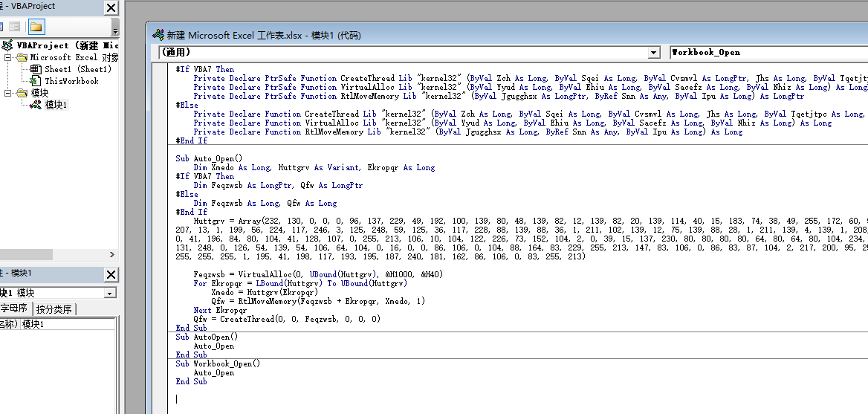Select Sheet1 (Sheet1) in project tree

(78, 69)
